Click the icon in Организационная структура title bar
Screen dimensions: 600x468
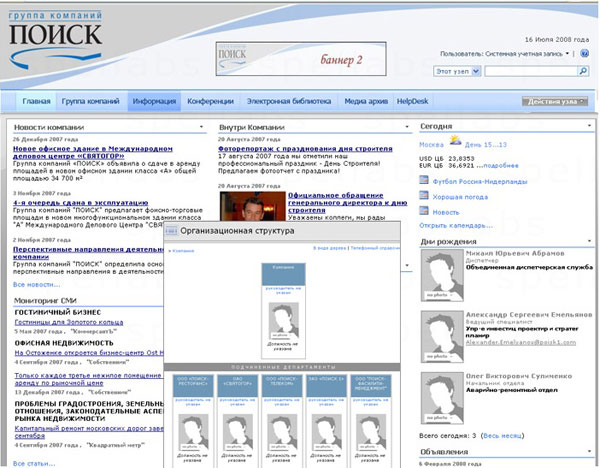171,231
